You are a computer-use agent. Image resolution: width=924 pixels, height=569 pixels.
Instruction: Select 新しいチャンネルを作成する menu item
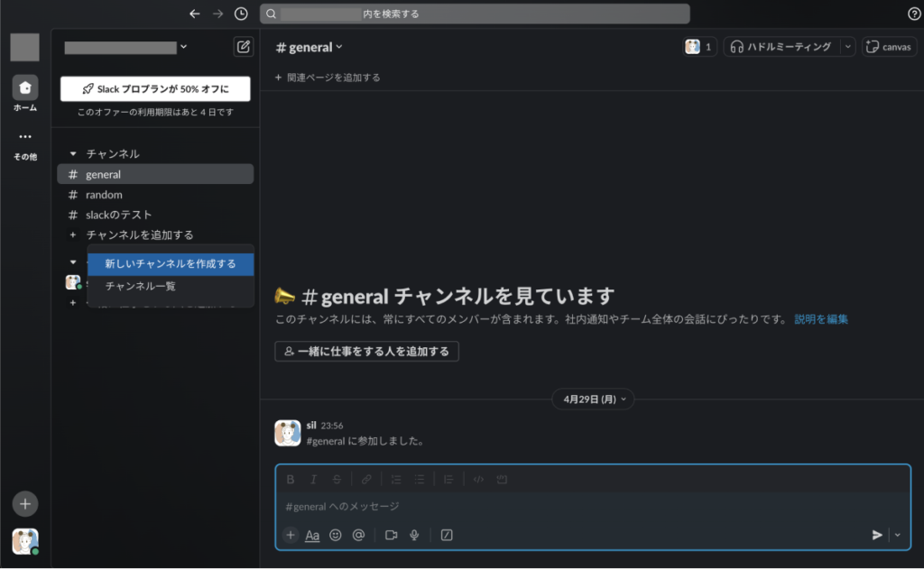170,264
